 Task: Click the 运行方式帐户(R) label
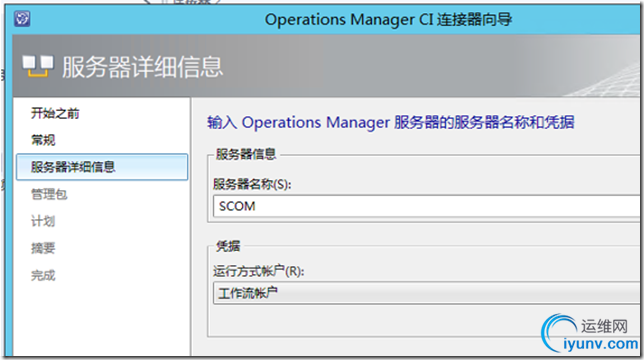[x=259, y=271]
